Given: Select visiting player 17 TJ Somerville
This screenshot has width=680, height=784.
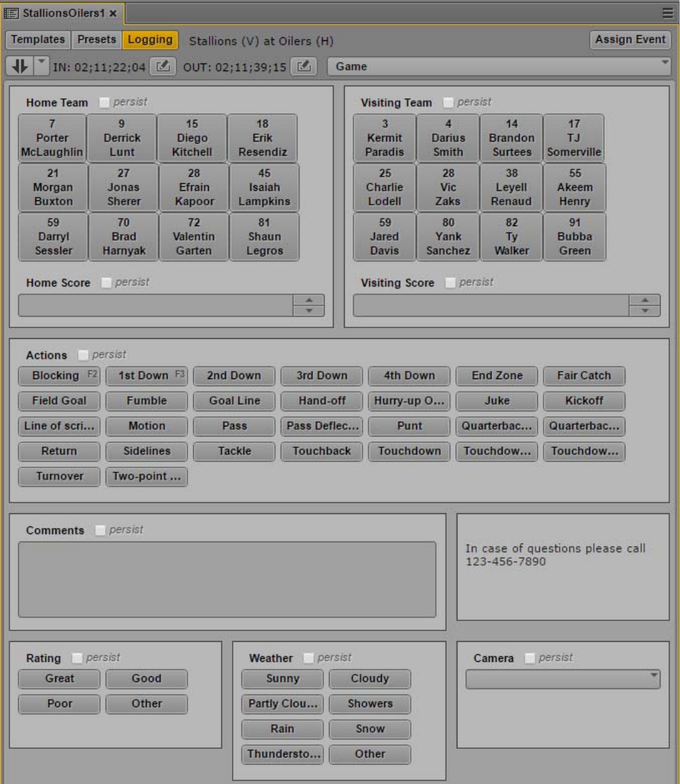Looking at the screenshot, I should pos(574,138).
